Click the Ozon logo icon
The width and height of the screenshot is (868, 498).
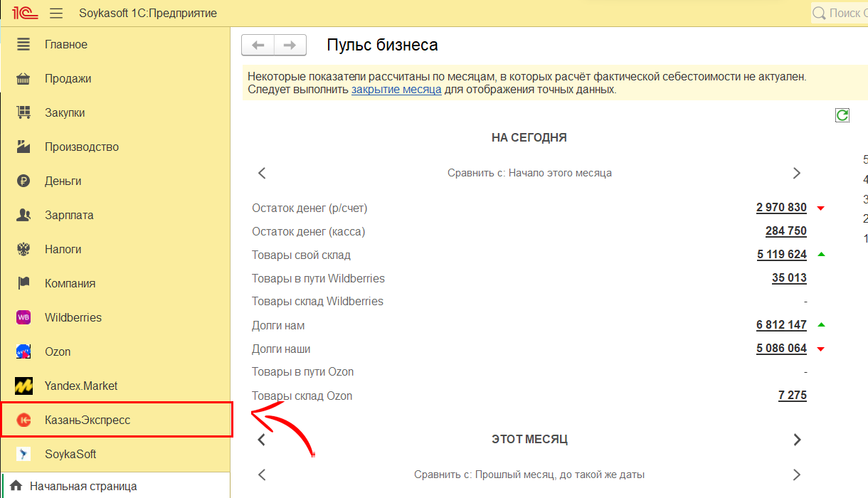(x=23, y=351)
